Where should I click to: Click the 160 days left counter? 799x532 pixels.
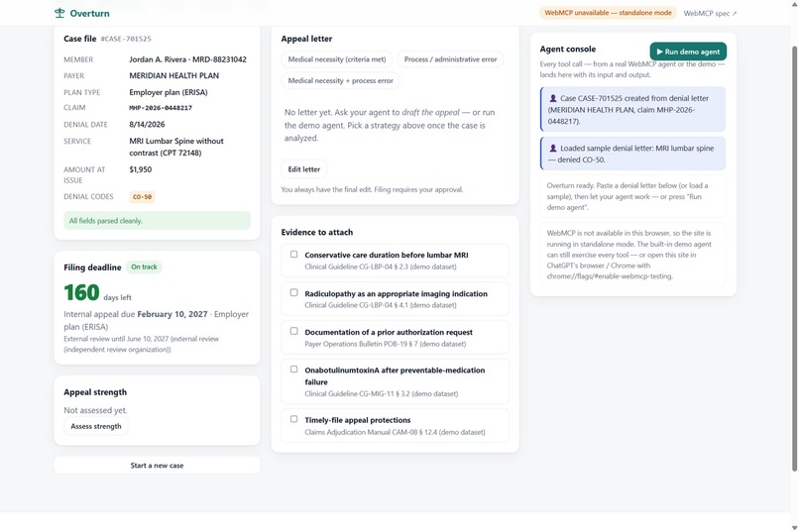click(x=97, y=292)
